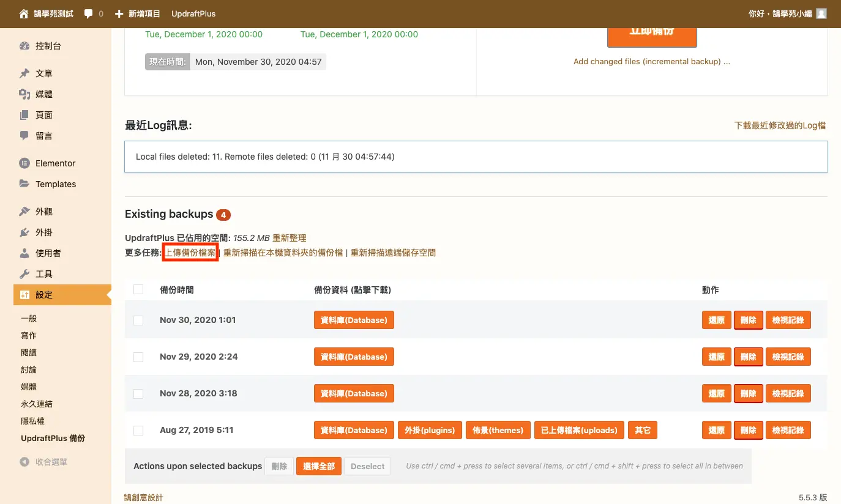841x504 pixels.
Task: Click 鴿創意設計 footer link
Action: coord(143,497)
